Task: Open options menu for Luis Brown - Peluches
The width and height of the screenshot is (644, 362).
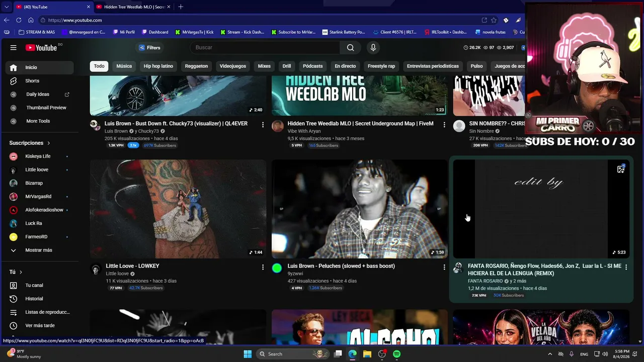Action: [444, 267]
